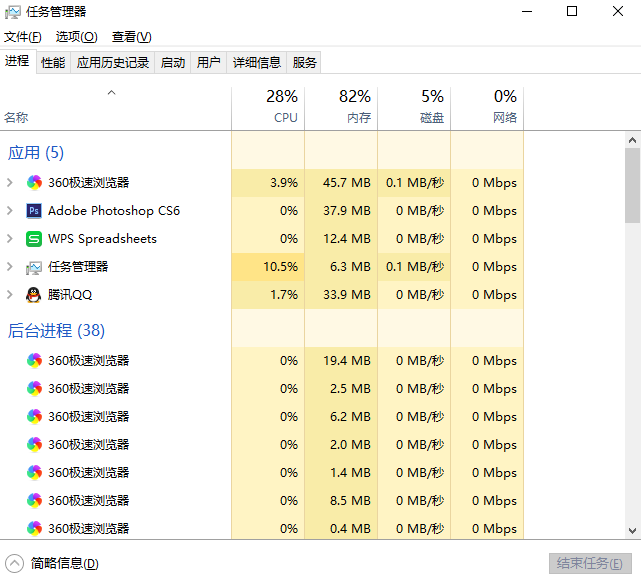Open the 启动 tab
This screenshot has height=586, width=641.
pyautogui.click(x=173, y=63)
